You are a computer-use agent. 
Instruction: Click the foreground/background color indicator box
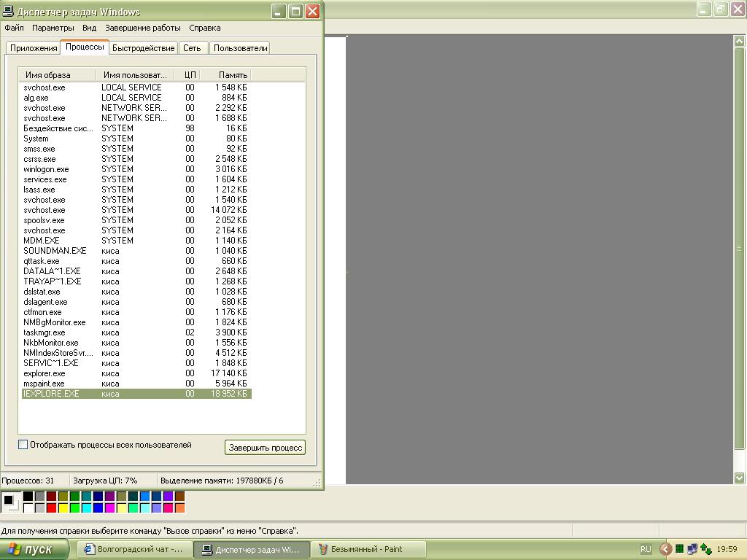click(x=10, y=502)
